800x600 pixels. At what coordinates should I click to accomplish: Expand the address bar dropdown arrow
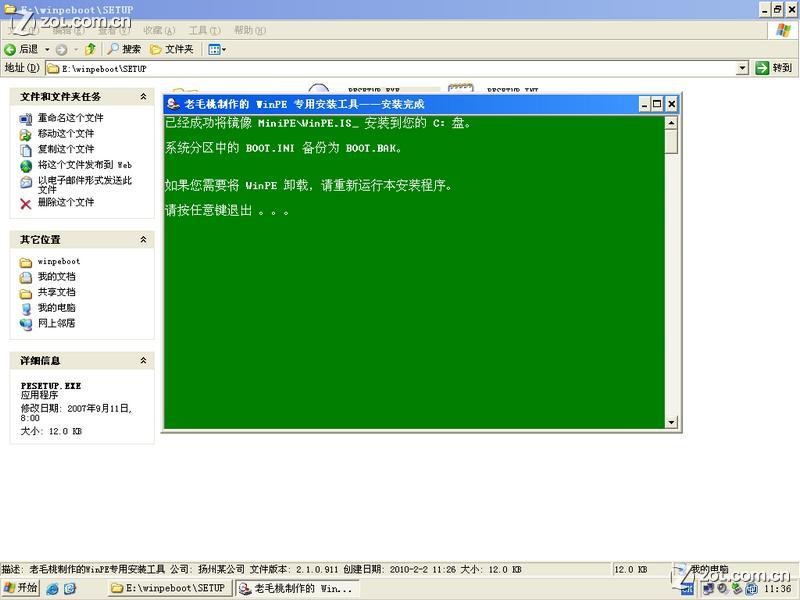pos(742,68)
